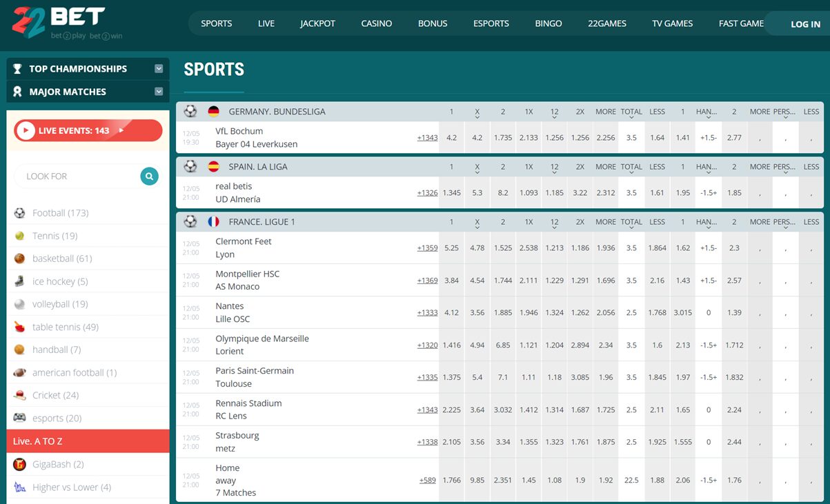
Task: Open the Live. A TO Z section
Action: pos(88,441)
